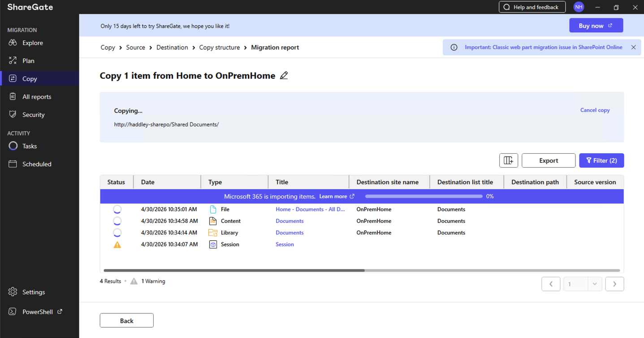Go to Source breadcrumb step

[135, 47]
